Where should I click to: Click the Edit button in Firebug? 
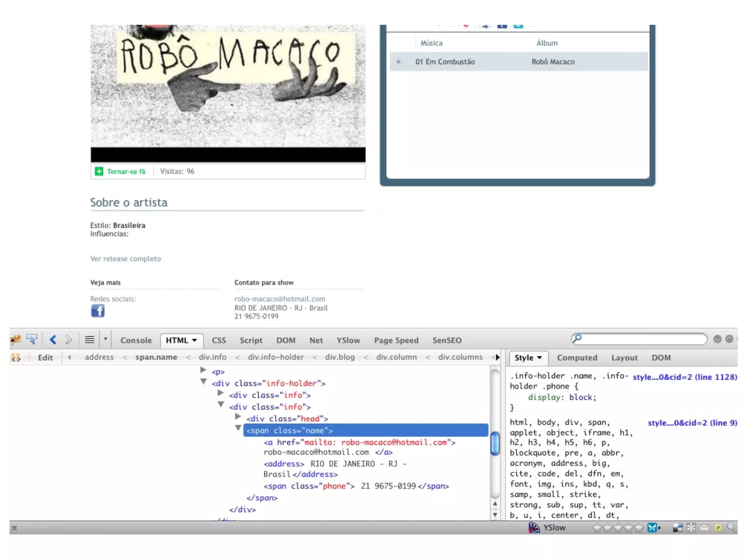tap(45, 358)
